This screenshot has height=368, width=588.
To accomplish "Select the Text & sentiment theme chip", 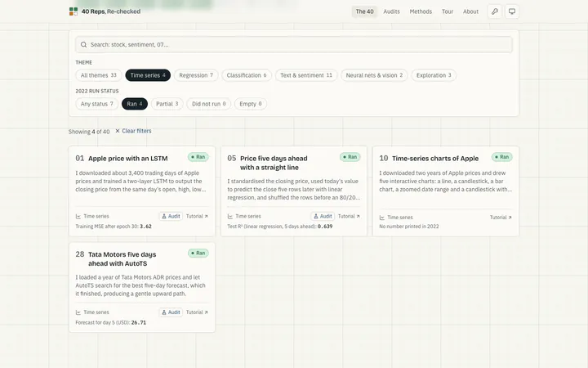I will coord(306,75).
